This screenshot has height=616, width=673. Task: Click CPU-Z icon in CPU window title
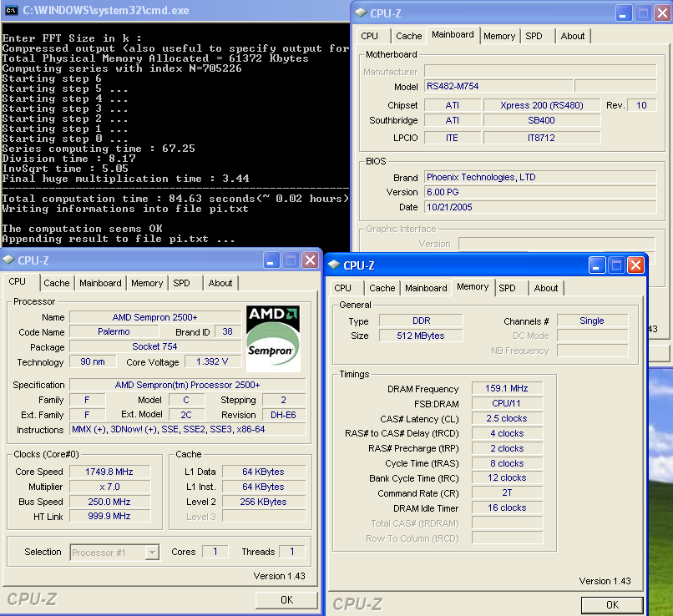tap(9, 260)
